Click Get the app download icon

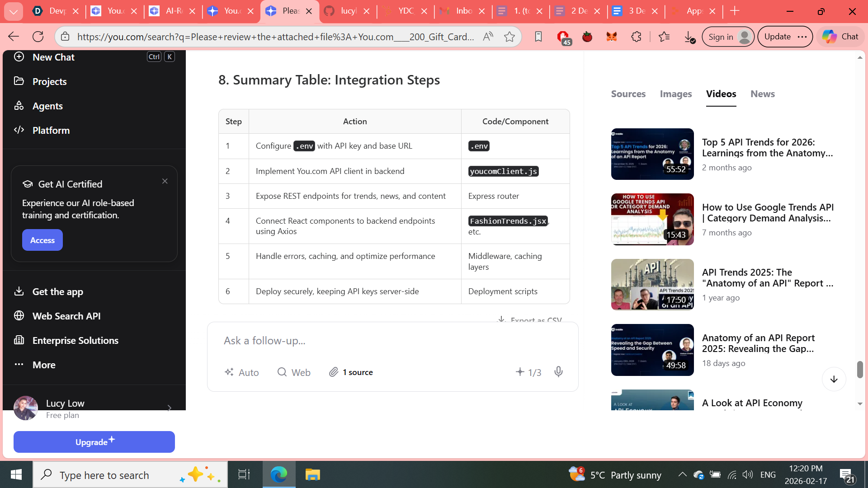click(19, 291)
